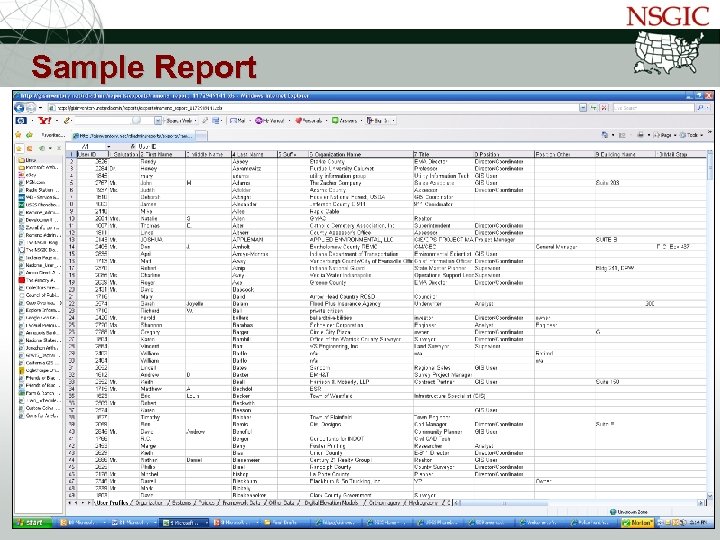
Task: Click the Yahoo! toolbar logo
Action: [45, 121]
